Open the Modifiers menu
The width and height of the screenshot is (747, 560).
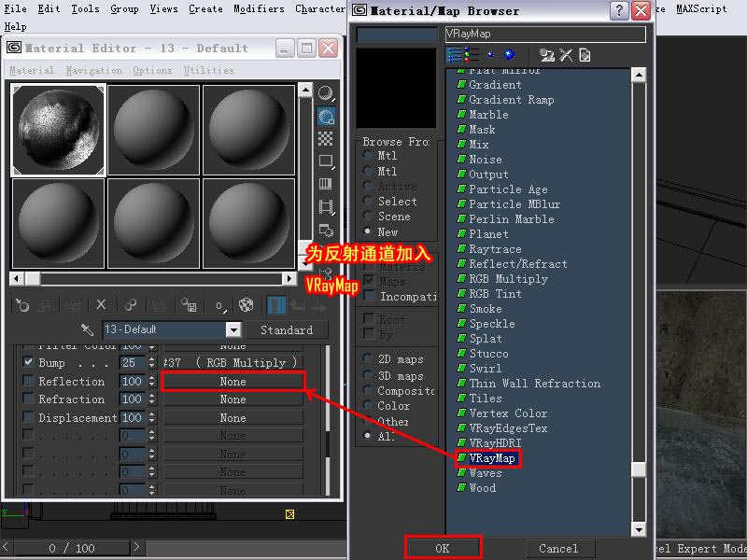pos(259,8)
